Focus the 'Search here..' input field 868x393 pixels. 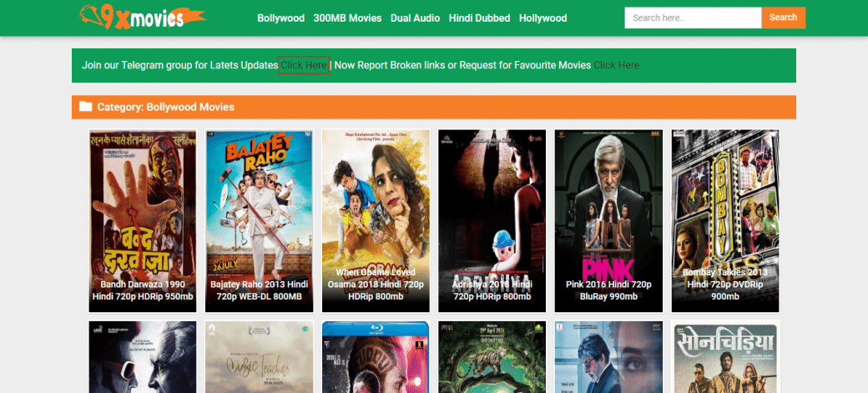coord(693,18)
